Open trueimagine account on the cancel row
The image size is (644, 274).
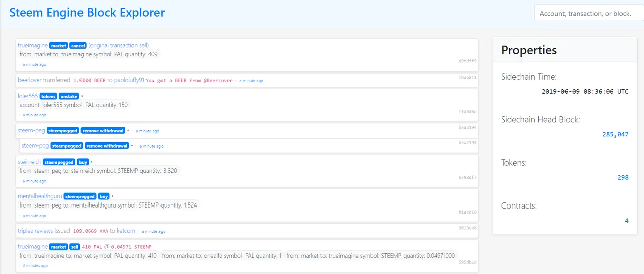pyautogui.click(x=33, y=45)
